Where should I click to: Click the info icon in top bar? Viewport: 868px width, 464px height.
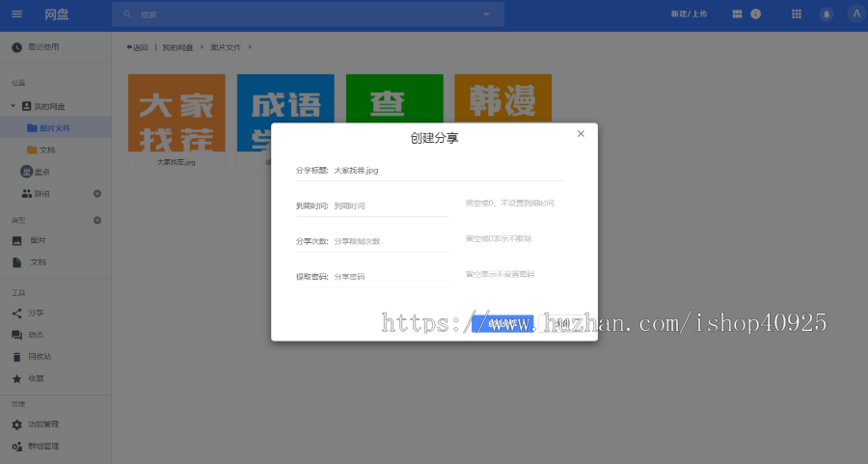click(756, 14)
